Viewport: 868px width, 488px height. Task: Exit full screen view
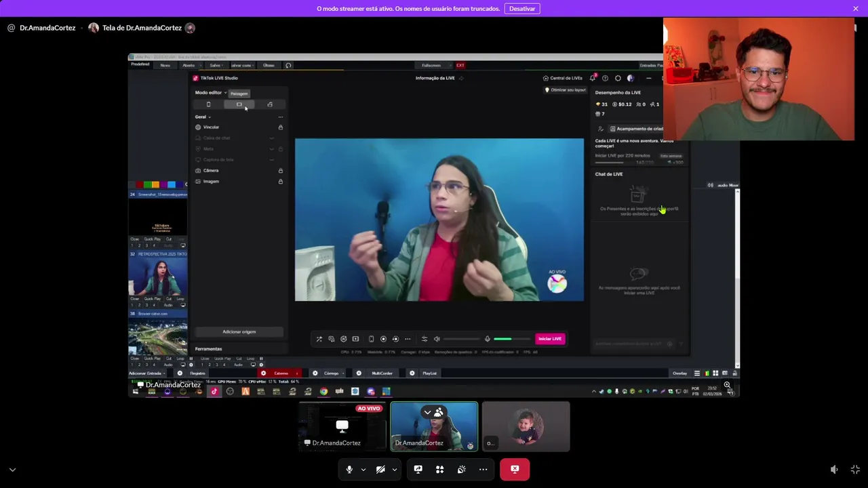point(855,469)
